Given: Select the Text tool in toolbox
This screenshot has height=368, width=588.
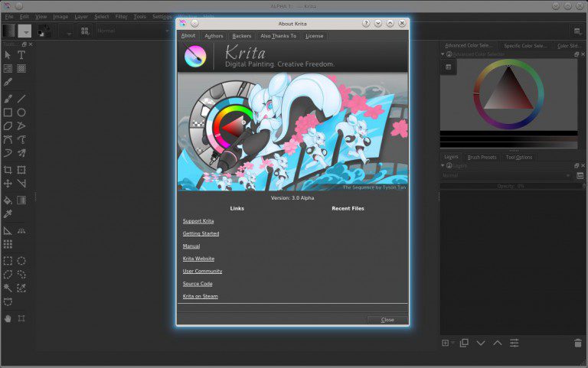Looking at the screenshot, I should (21, 55).
